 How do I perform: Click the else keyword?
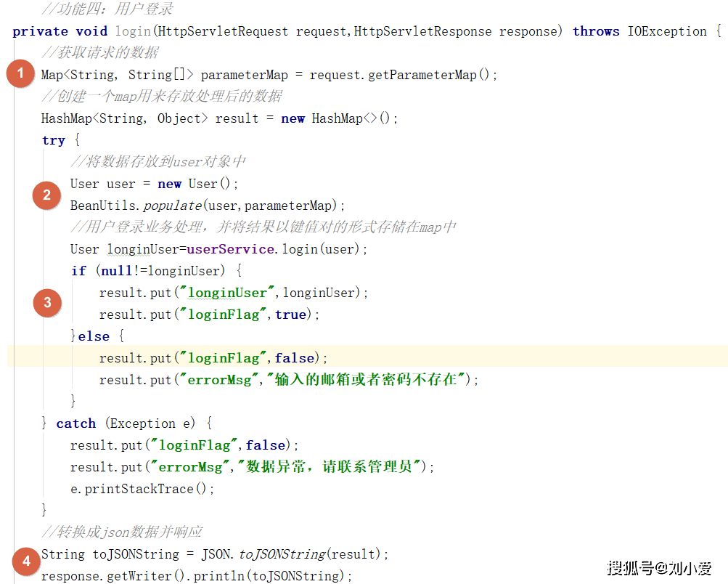94,336
